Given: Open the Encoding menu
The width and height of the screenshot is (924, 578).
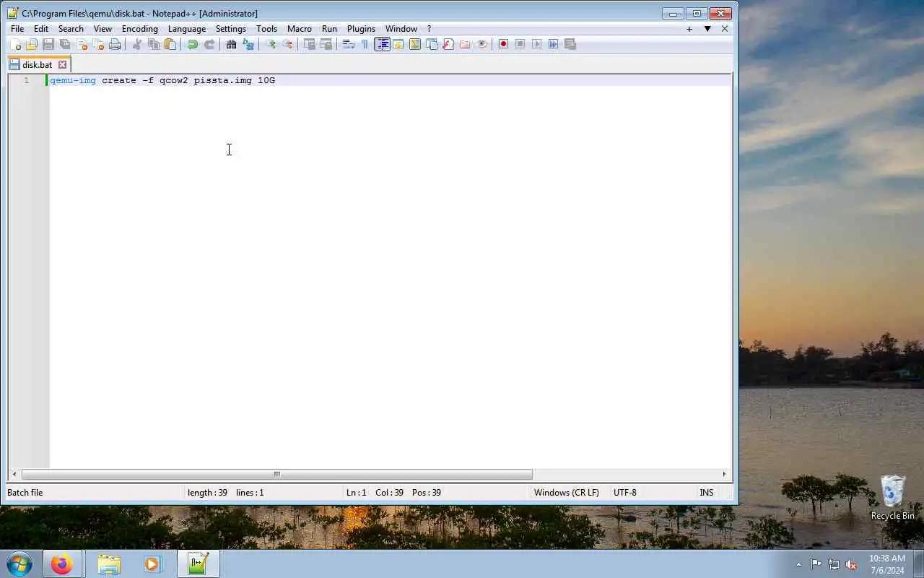Looking at the screenshot, I should tap(140, 29).
